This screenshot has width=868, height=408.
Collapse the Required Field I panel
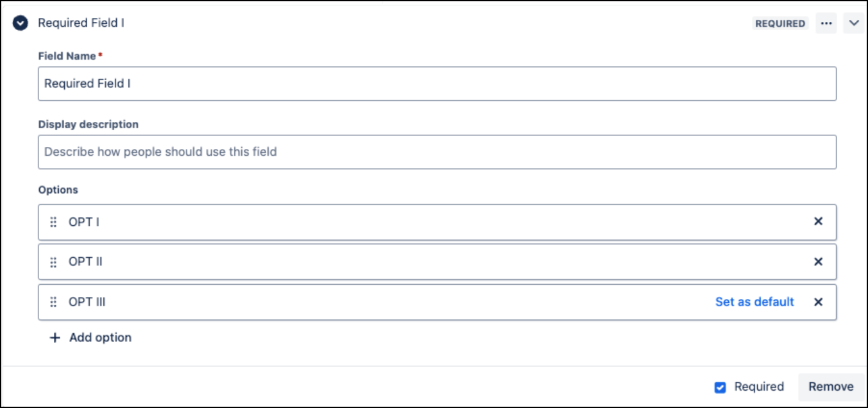21,23
